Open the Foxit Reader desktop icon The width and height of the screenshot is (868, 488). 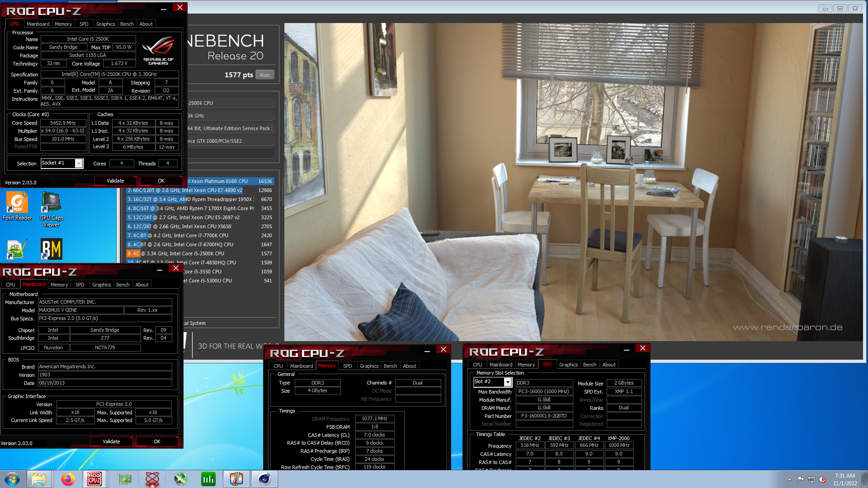(17, 206)
